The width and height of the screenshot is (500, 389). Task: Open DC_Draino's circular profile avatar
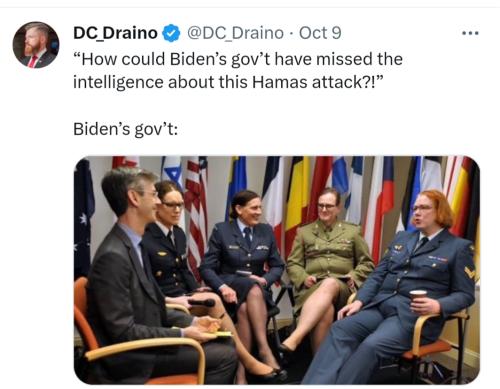click(x=36, y=45)
